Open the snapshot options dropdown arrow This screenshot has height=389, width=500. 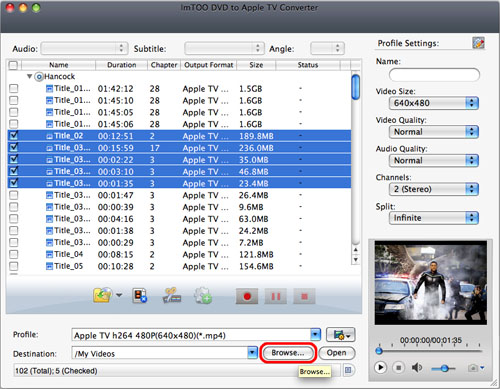pos(482,368)
